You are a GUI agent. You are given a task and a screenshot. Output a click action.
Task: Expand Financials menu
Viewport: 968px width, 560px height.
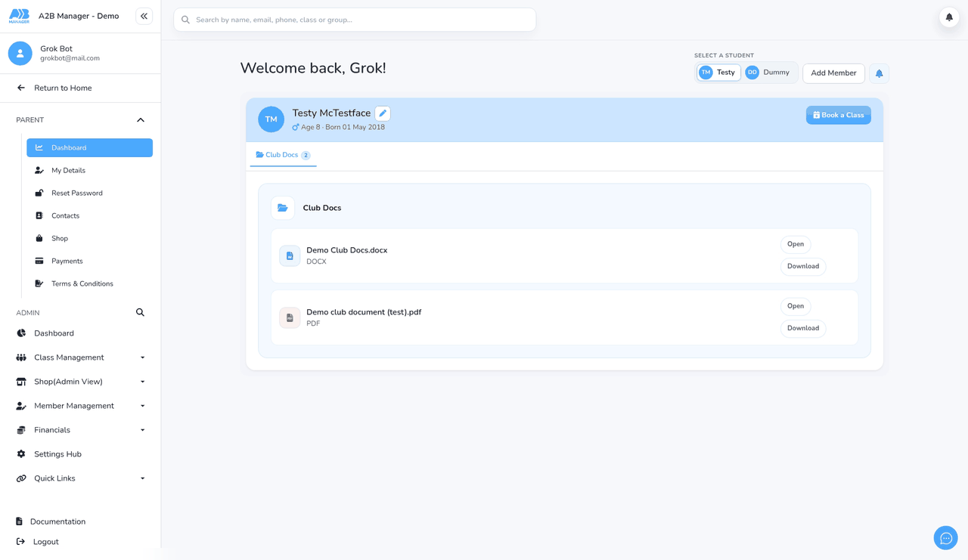pyautogui.click(x=80, y=430)
